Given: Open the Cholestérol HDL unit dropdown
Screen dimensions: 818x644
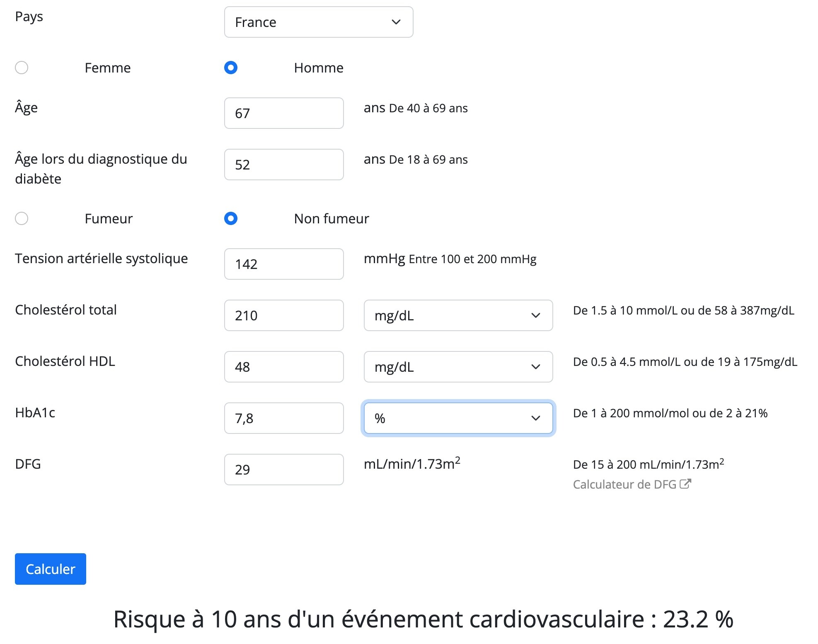Looking at the screenshot, I should pyautogui.click(x=458, y=367).
